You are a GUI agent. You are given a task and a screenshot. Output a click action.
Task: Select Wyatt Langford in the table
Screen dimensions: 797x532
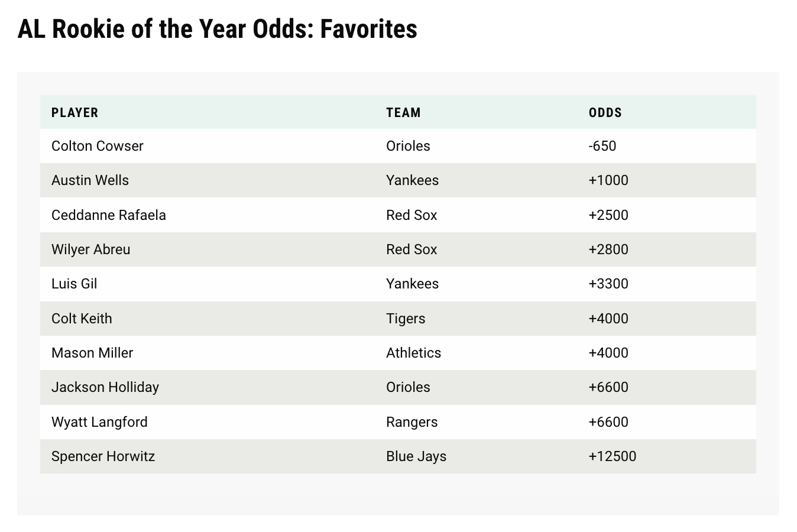coord(99,422)
